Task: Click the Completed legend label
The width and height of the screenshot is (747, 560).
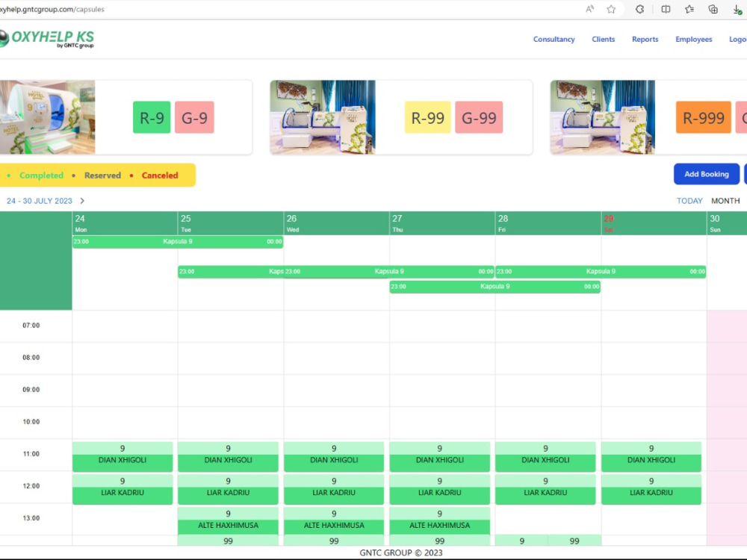Action: 41,175
